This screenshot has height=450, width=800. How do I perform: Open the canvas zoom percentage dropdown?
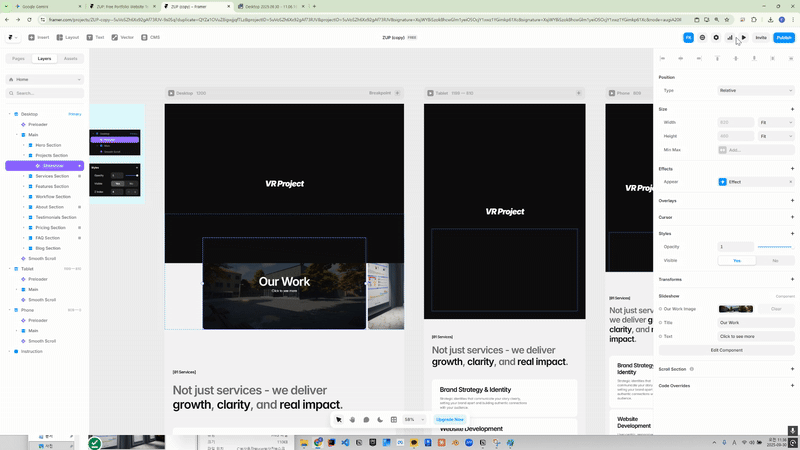click(x=413, y=420)
